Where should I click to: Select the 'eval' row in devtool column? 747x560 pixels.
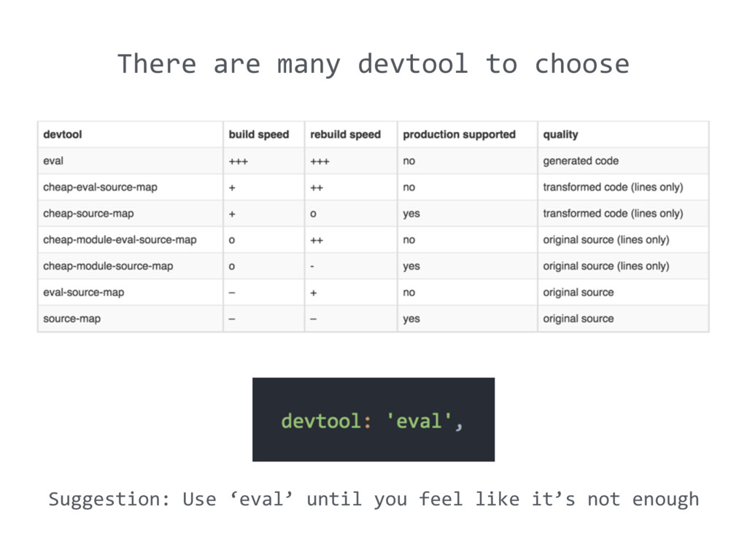53,161
